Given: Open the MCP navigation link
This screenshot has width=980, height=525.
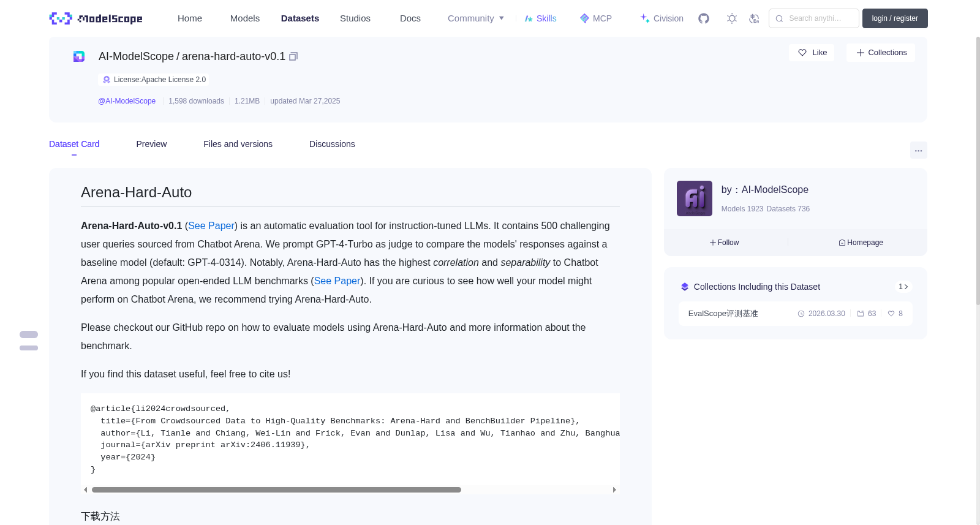Looking at the screenshot, I should click(x=596, y=18).
